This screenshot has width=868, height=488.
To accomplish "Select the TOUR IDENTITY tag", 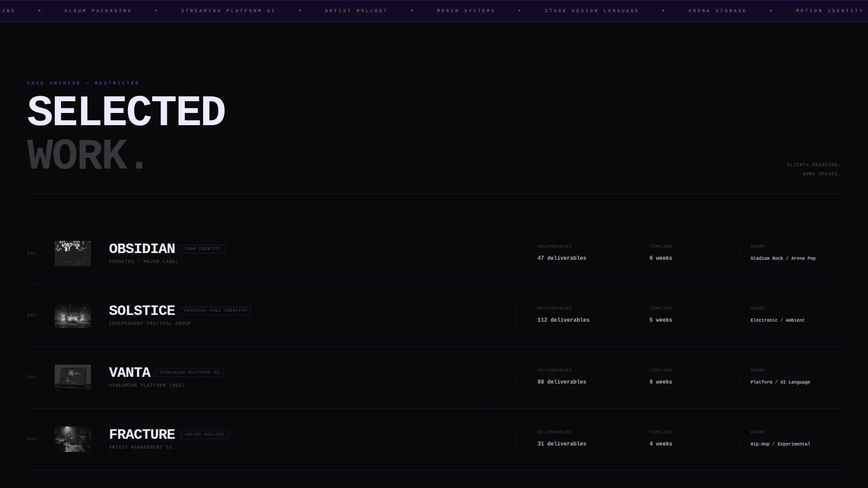I will 203,249.
